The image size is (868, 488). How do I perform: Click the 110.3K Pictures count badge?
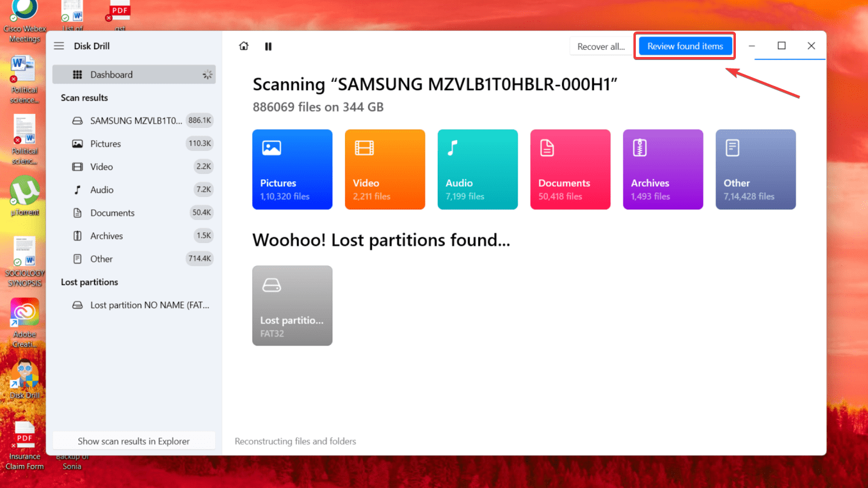click(199, 144)
